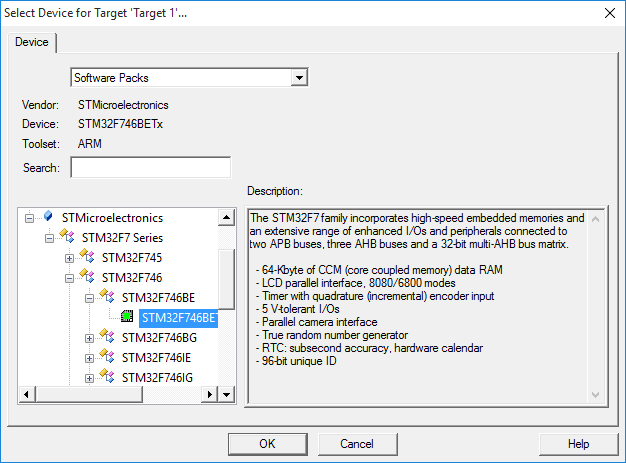Expand the STM32F746BG node

pyautogui.click(x=89, y=338)
